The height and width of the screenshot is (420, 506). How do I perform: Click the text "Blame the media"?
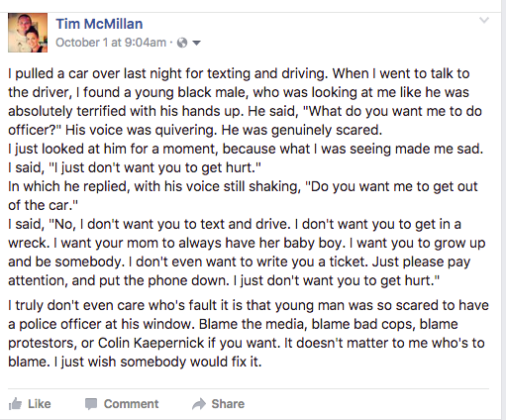pos(252,324)
